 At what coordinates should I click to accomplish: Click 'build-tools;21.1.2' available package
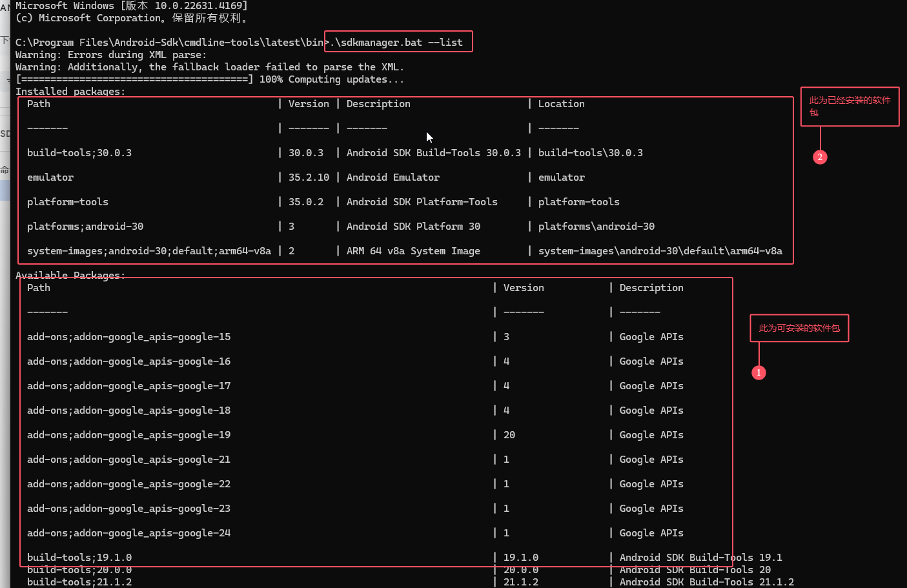coord(79,582)
